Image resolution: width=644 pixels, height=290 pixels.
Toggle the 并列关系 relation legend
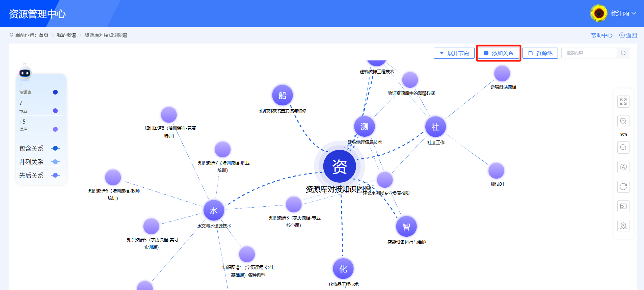(x=55, y=162)
